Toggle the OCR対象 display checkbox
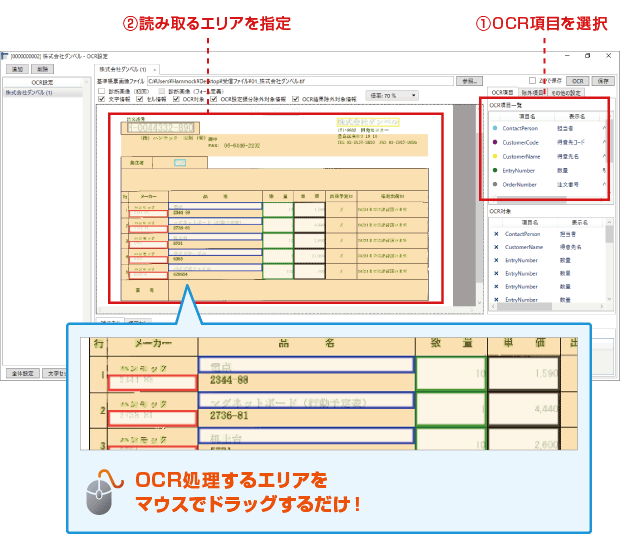Viewport: 620px width, 550px height. [176, 99]
